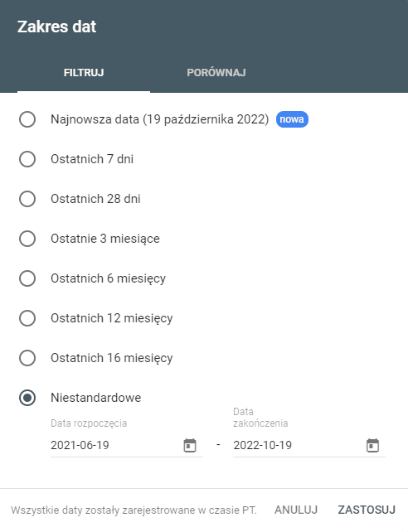Click the blue nowa badge

[292, 119]
